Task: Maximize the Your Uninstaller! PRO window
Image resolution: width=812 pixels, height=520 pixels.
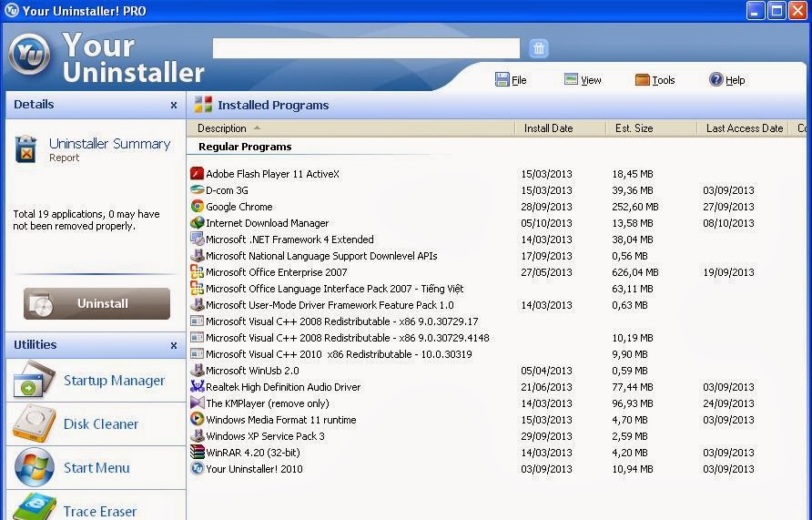Action: click(x=776, y=10)
